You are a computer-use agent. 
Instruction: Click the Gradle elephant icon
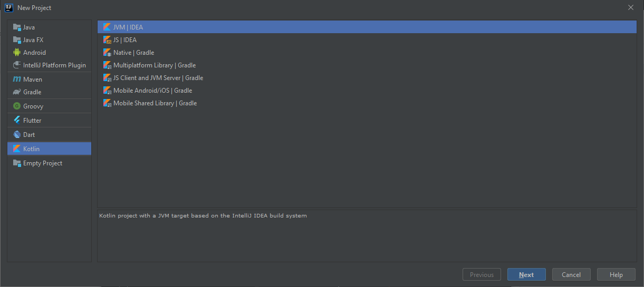17,92
